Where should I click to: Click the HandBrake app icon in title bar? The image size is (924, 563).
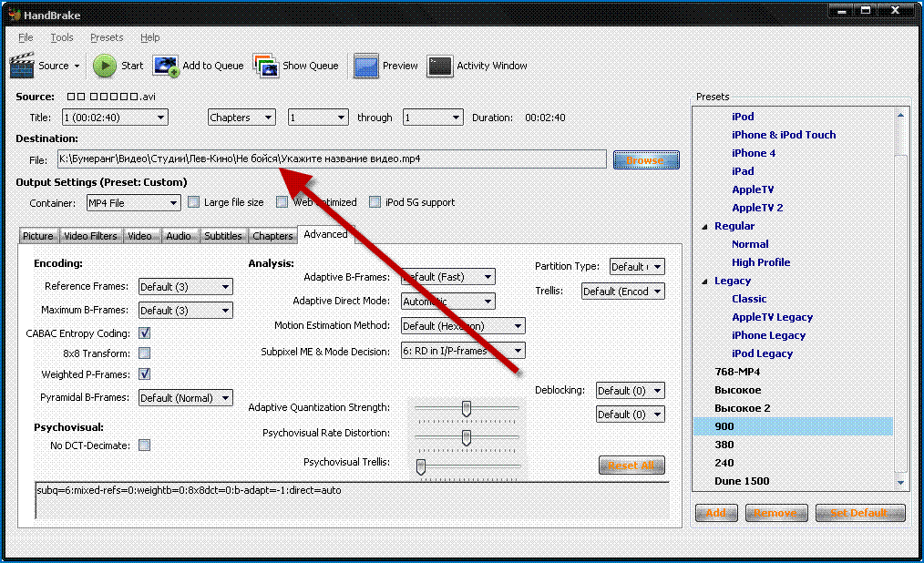click(x=15, y=15)
